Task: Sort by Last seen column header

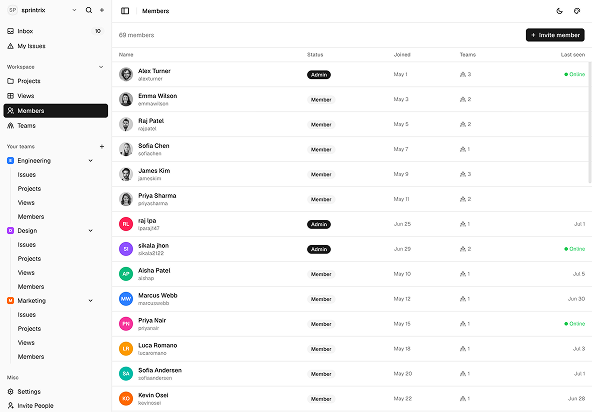Action: pos(573,55)
